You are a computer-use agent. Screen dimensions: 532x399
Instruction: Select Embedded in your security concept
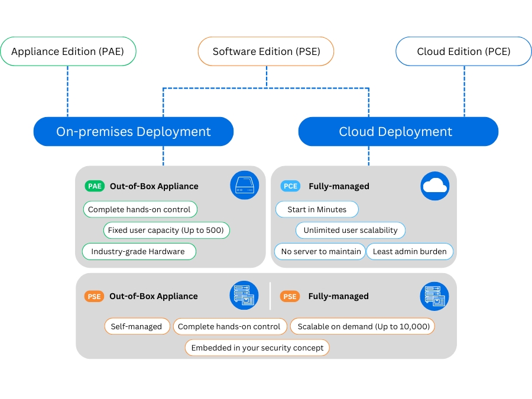click(257, 348)
